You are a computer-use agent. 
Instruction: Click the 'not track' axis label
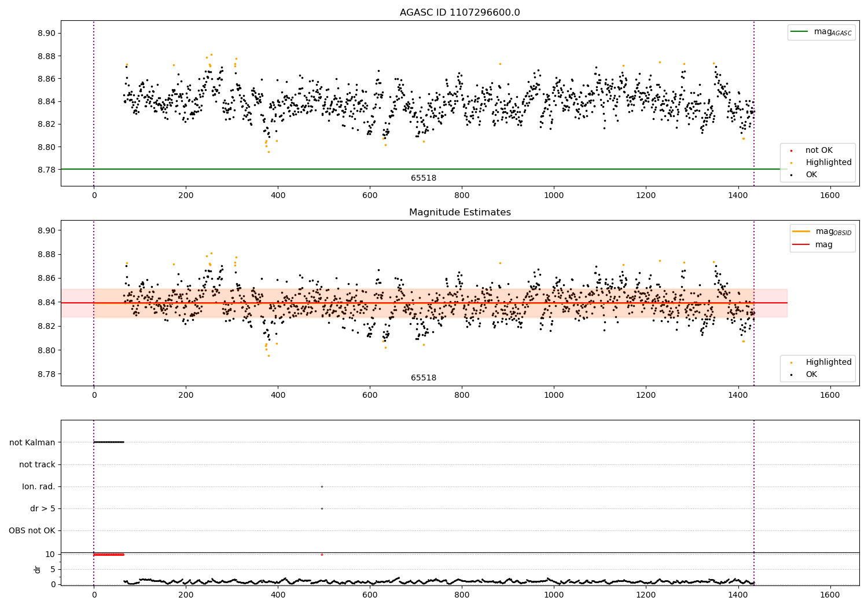[x=37, y=464]
